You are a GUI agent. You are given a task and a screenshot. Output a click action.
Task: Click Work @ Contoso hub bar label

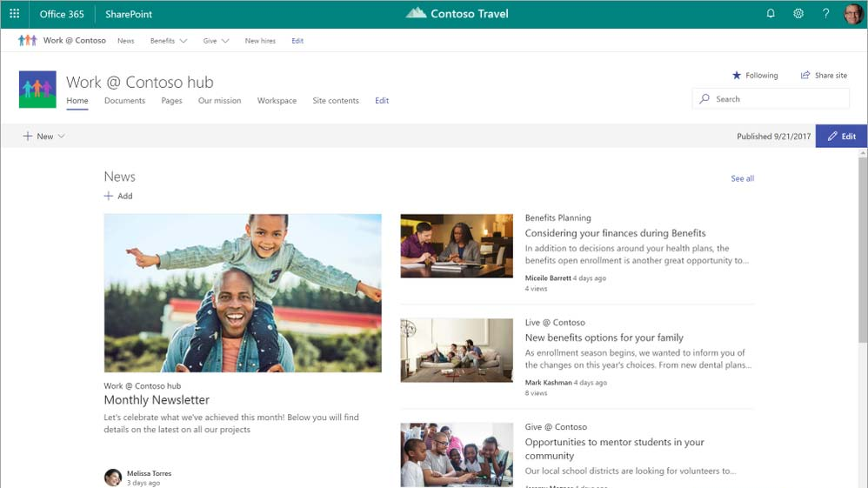(75, 40)
